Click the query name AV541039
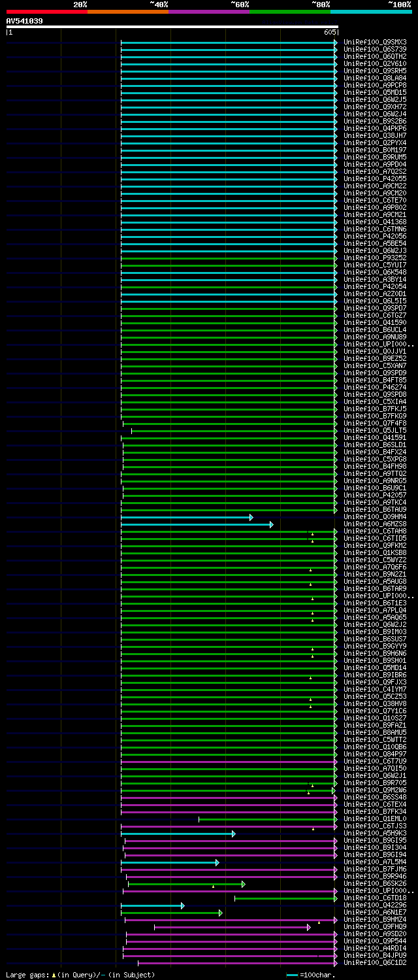 [25, 21]
